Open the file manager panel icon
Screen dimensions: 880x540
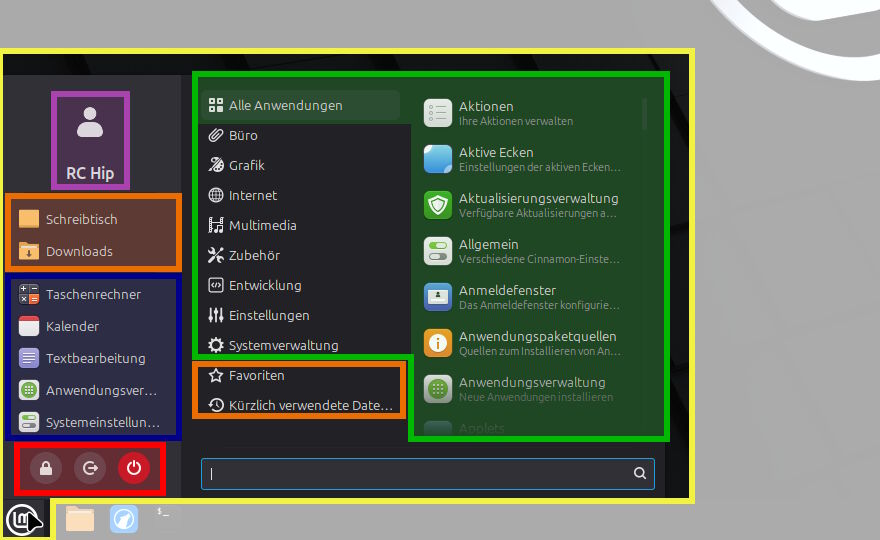(x=80, y=519)
